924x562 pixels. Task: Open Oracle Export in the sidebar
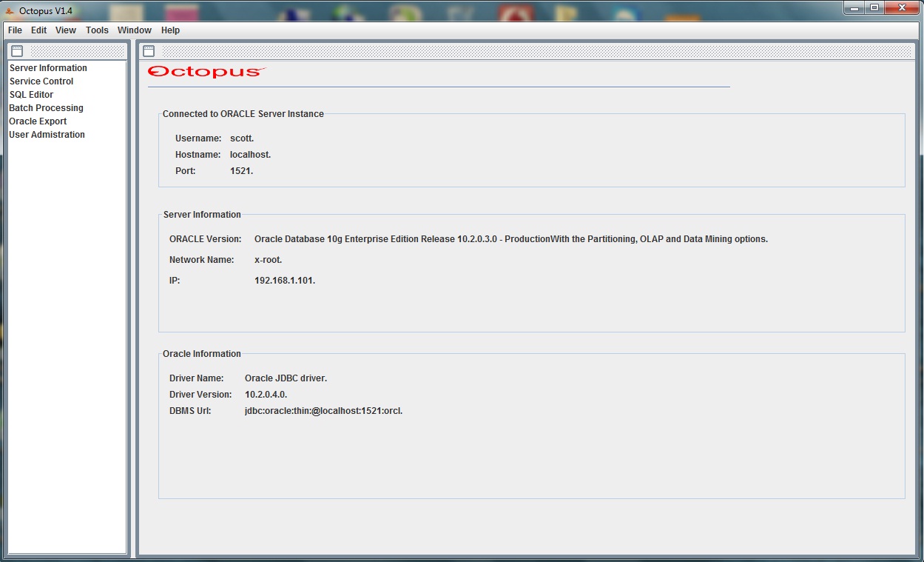click(x=38, y=121)
